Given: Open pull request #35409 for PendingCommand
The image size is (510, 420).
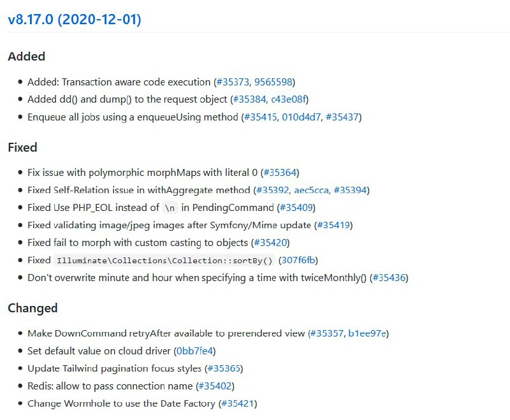Looking at the screenshot, I should pos(296,207).
